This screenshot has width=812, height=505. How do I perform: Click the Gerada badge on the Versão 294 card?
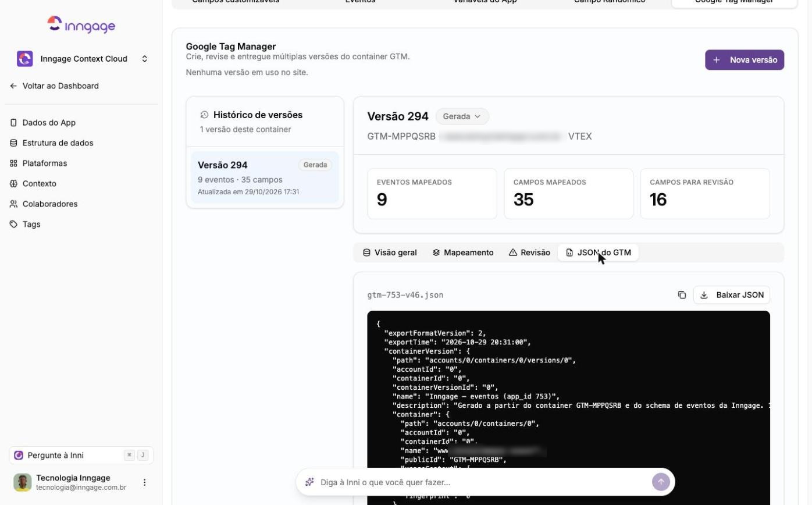tap(315, 165)
